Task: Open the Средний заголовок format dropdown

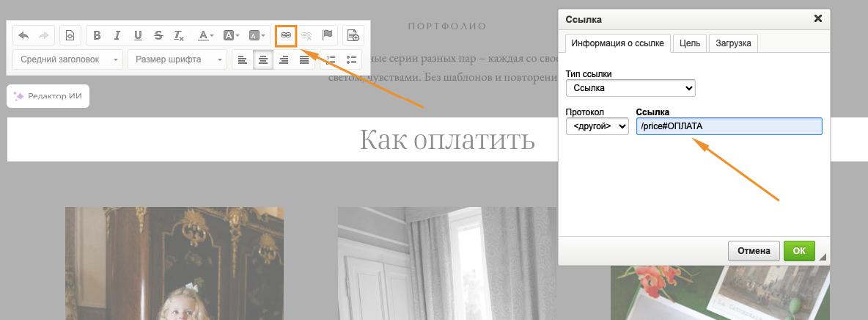Action: [67, 59]
